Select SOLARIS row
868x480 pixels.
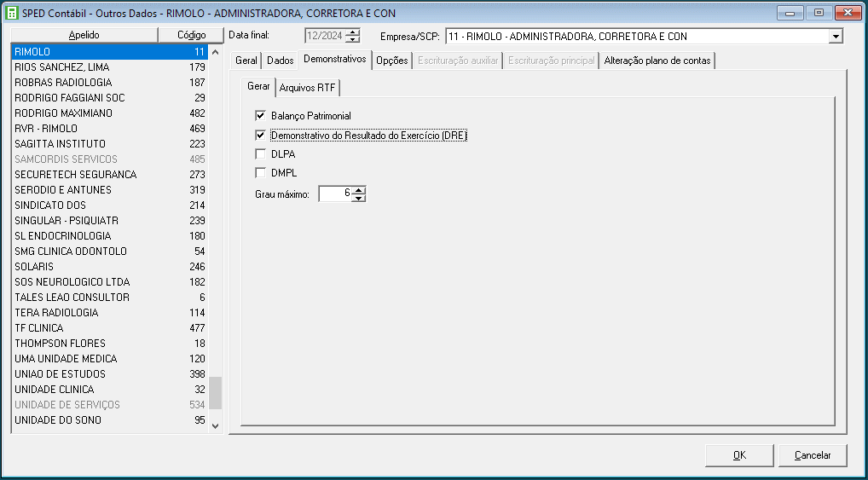[110, 267]
